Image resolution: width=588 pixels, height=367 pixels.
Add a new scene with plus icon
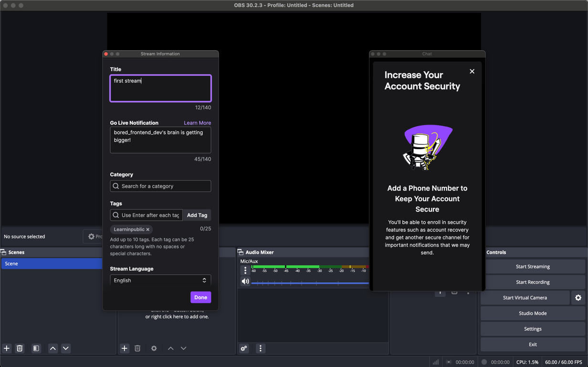7,348
